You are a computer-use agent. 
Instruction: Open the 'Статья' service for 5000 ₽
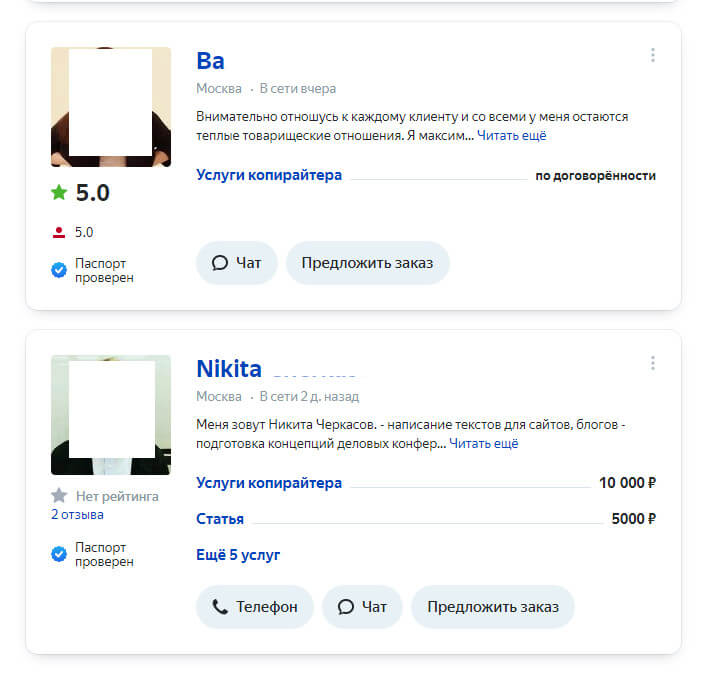coord(220,519)
